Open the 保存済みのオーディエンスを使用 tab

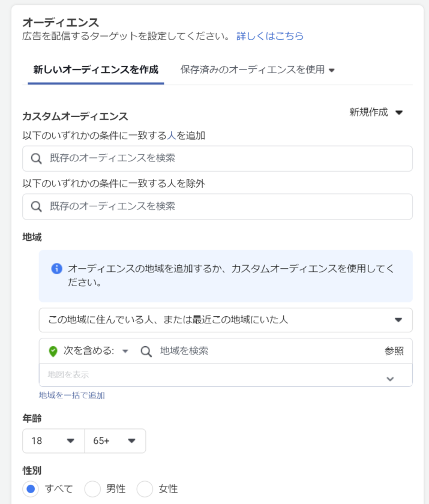257,70
